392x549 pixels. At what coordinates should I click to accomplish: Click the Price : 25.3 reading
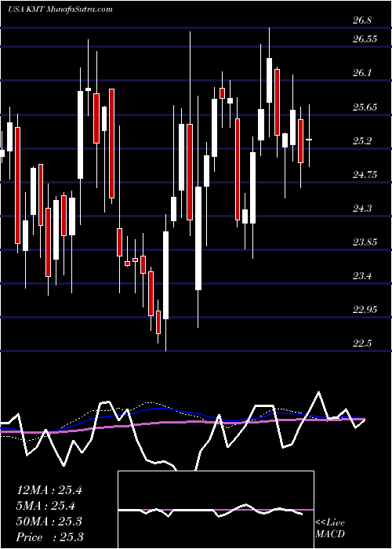tap(49, 536)
